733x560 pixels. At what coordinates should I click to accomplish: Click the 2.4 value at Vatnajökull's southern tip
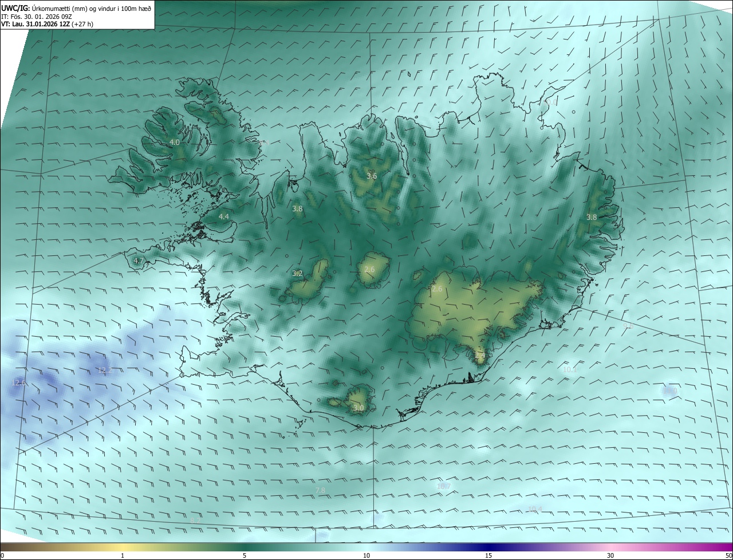pyautogui.click(x=480, y=356)
